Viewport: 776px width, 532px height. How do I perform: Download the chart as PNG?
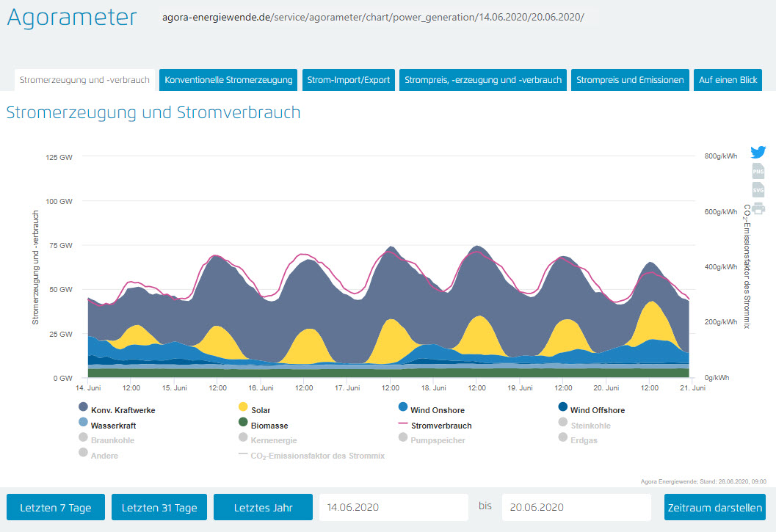(x=758, y=171)
